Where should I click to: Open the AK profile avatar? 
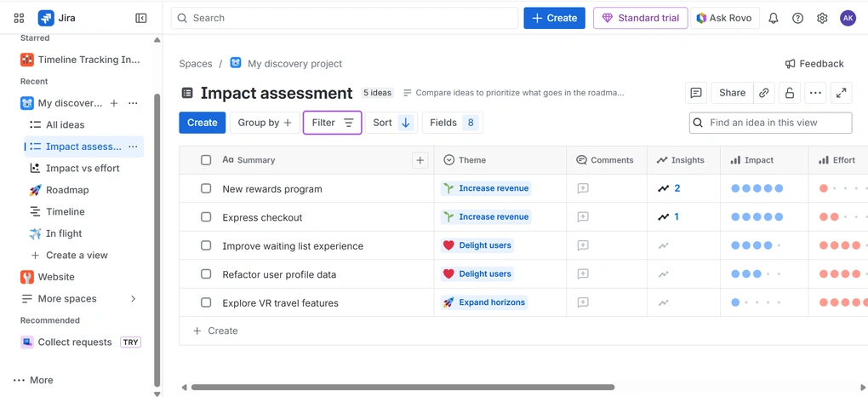[x=848, y=18]
